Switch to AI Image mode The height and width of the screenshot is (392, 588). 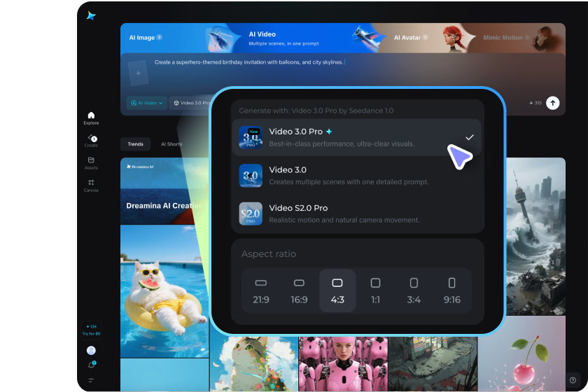[146, 38]
